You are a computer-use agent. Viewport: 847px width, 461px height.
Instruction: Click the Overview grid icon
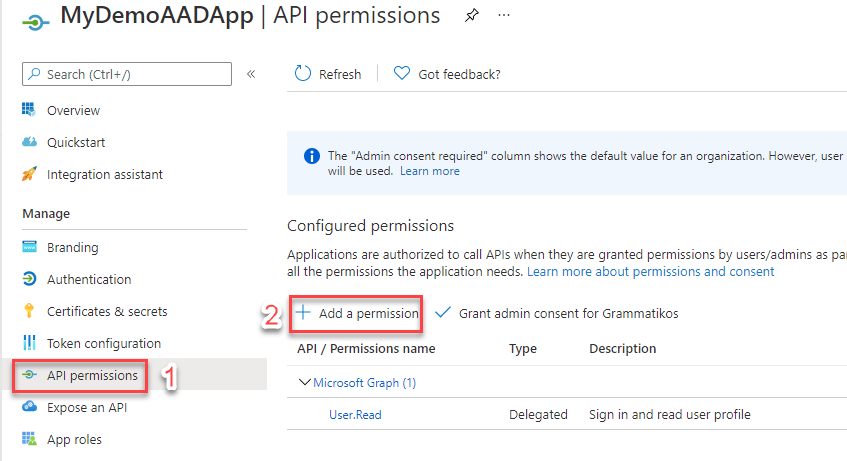pyautogui.click(x=29, y=109)
